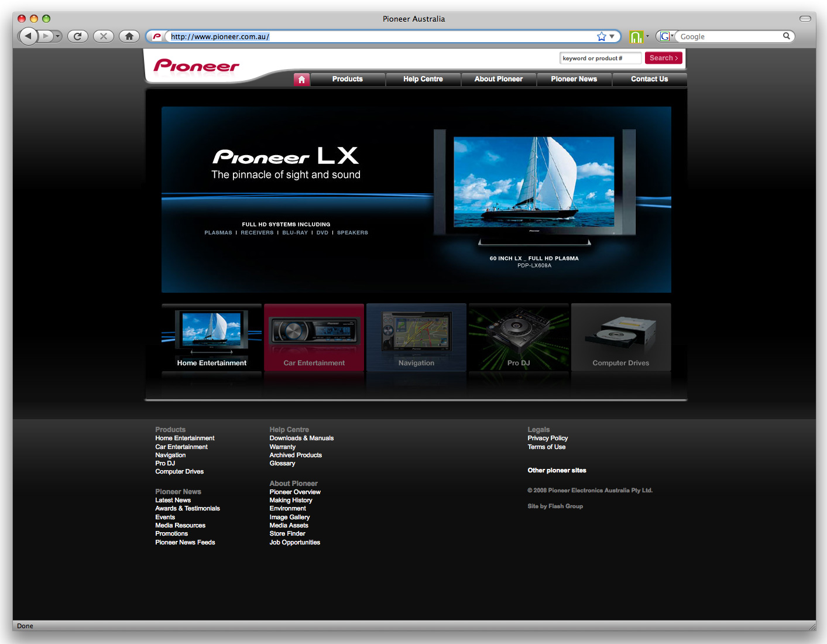Open Job Opportunities footer link
Image resolution: width=827 pixels, height=644 pixels.
(295, 542)
